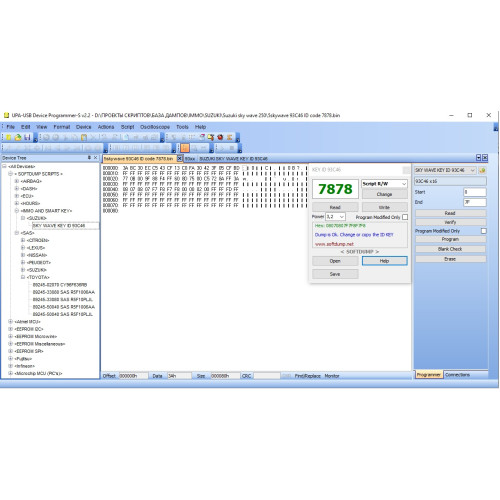This screenshot has width=500, height=500.
Task: Collapse the TOYOTA tree node
Action: 23,277
